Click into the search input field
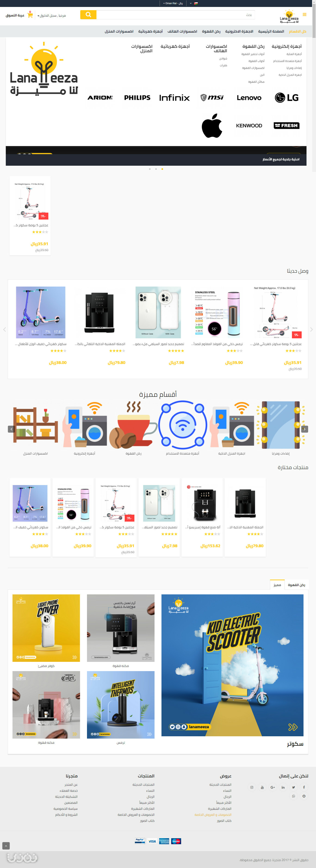The image size is (316, 868). [176, 15]
